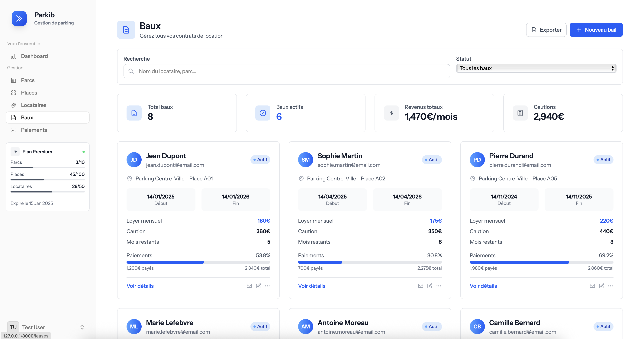
Task: Open the Statut dropdown filter
Action: (536, 68)
